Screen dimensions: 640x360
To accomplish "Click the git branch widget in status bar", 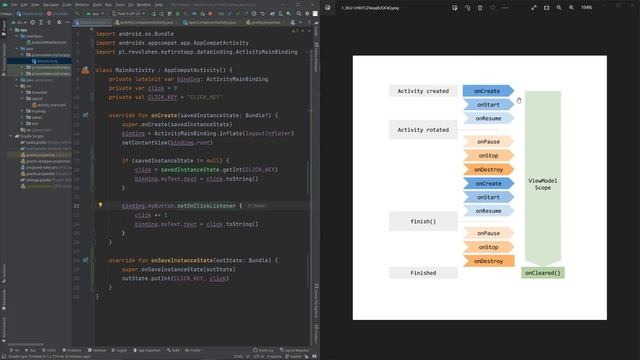I will click(x=293, y=356).
